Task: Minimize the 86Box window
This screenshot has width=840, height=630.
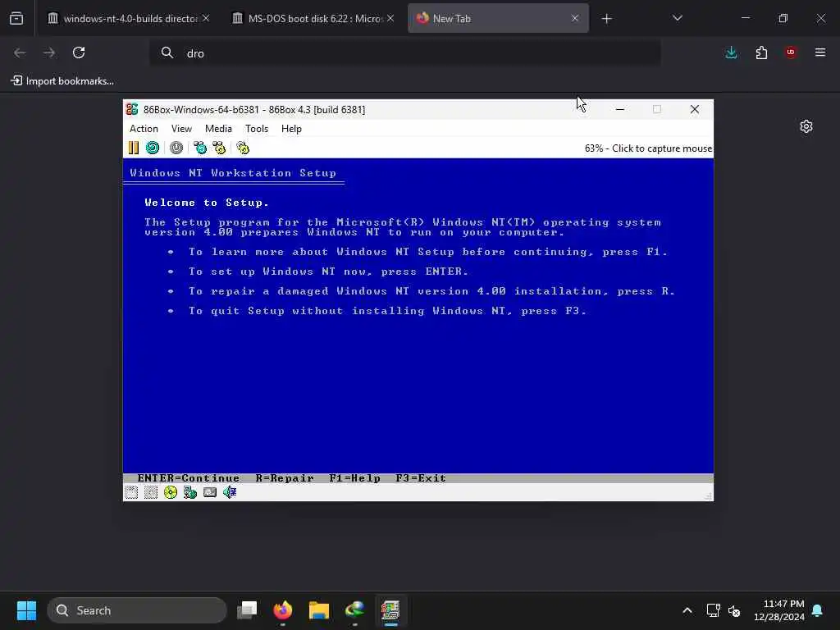Action: pyautogui.click(x=620, y=109)
